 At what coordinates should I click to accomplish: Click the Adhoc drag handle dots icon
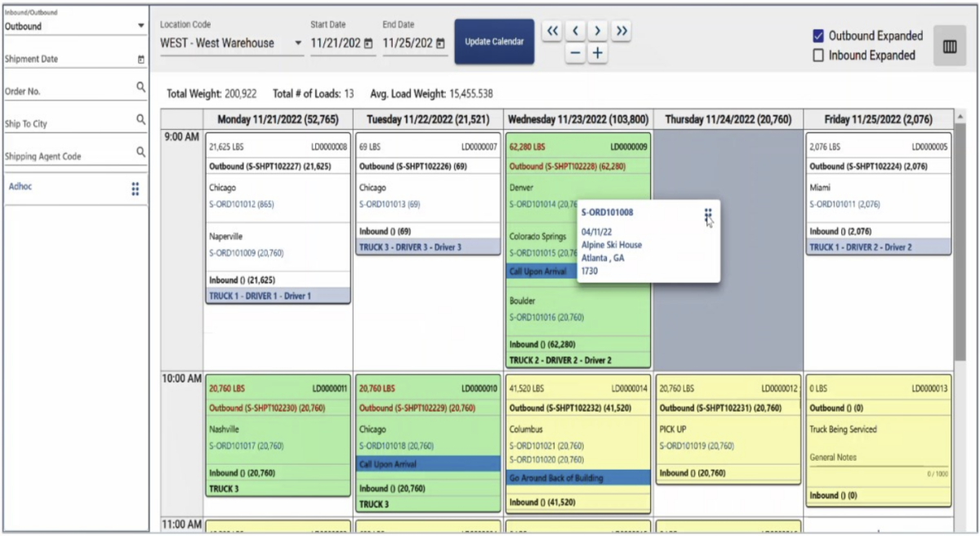tap(136, 189)
